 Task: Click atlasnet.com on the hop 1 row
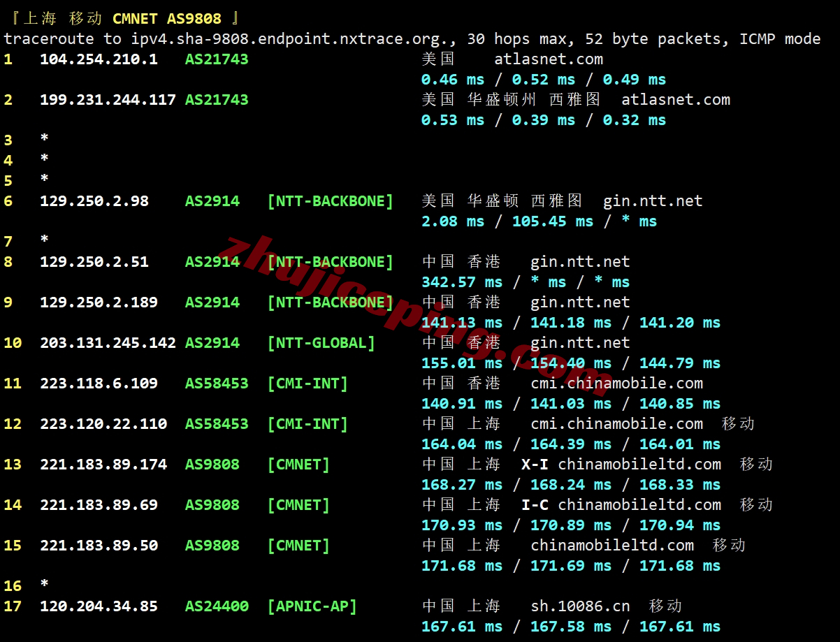tap(549, 59)
